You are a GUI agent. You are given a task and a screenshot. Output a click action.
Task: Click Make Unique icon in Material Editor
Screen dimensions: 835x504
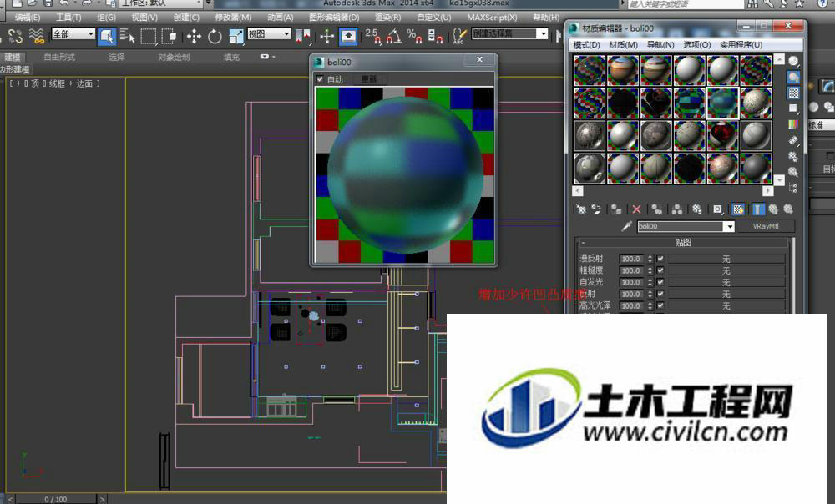point(677,209)
